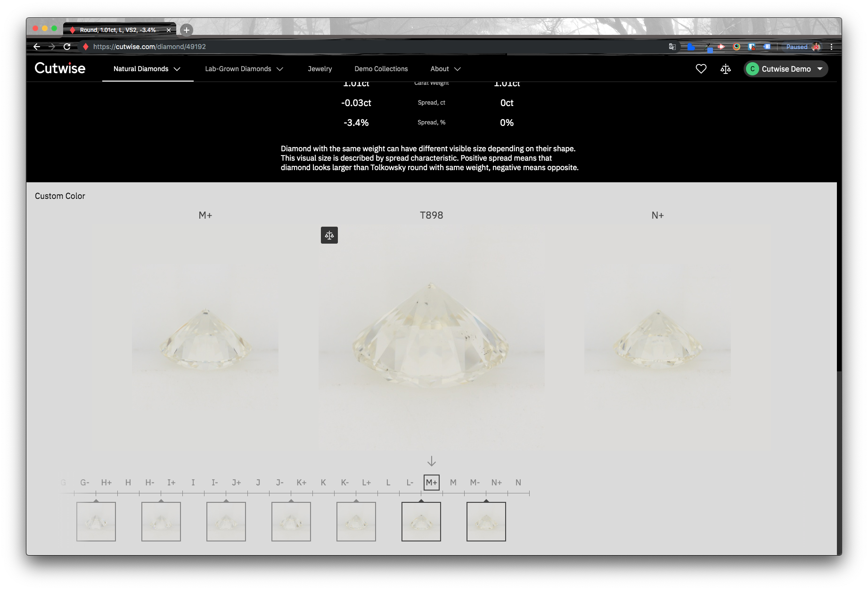
Task: Click the address bar URL
Action: 149,47
